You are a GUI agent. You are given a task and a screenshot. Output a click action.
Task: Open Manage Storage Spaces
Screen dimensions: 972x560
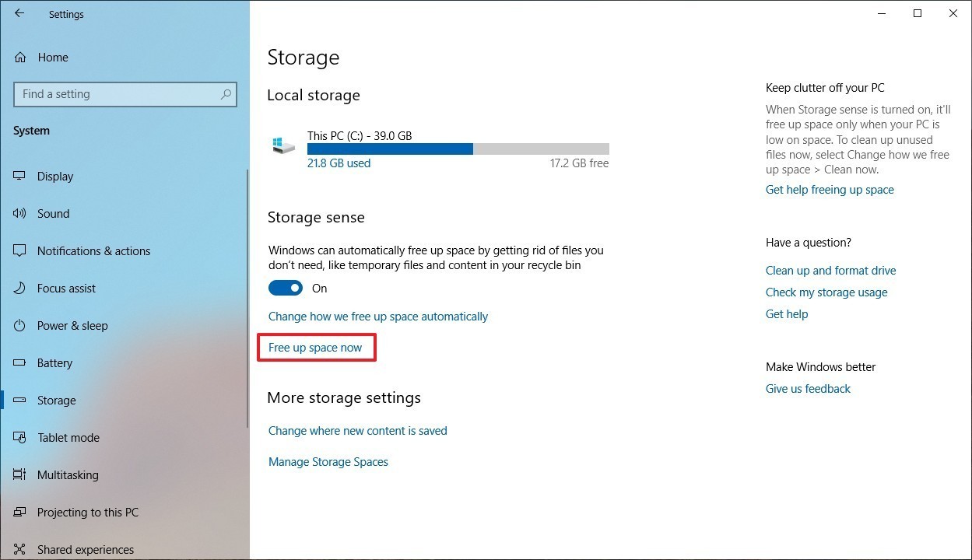point(328,461)
